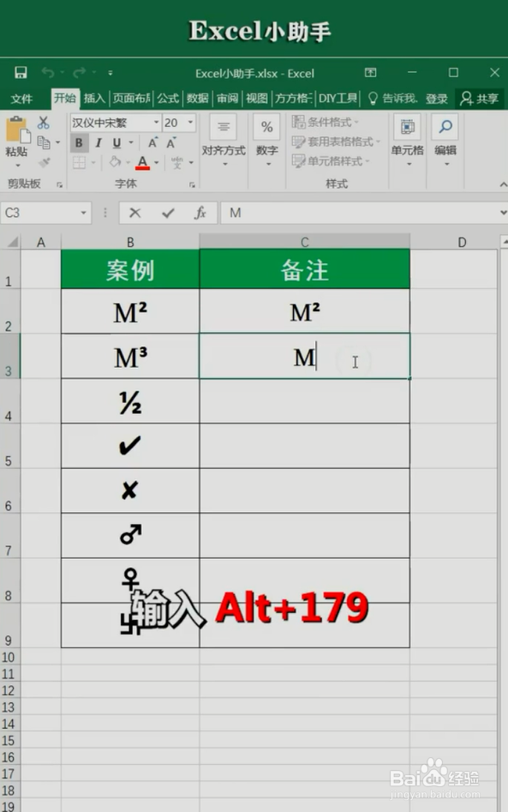
Task: Click Decrease Font Size icon
Action: point(171,143)
